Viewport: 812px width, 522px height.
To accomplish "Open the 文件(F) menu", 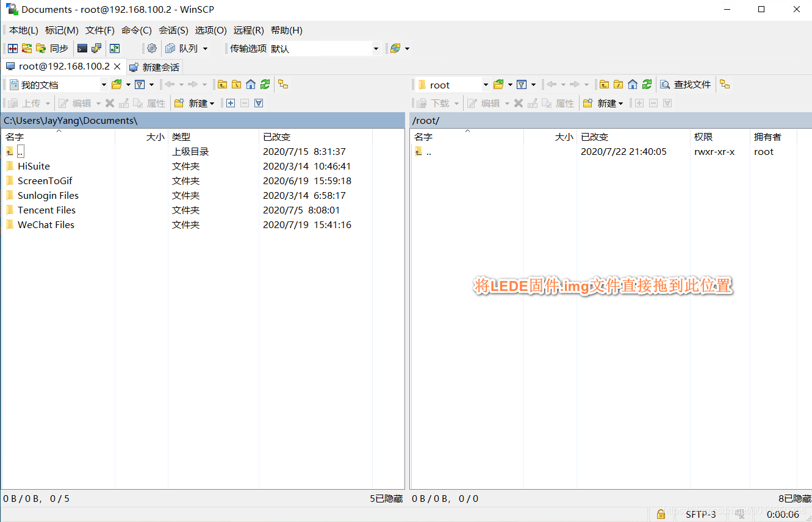I will [100, 30].
